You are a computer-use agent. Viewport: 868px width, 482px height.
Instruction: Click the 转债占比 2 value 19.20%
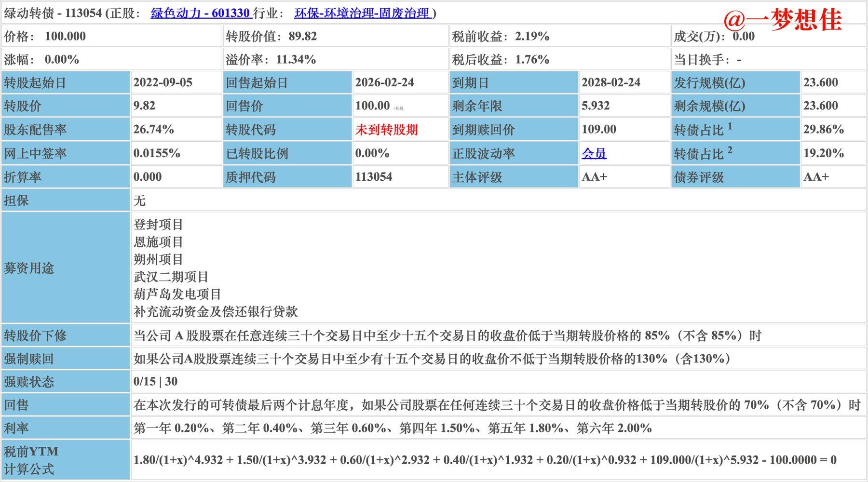pyautogui.click(x=823, y=153)
